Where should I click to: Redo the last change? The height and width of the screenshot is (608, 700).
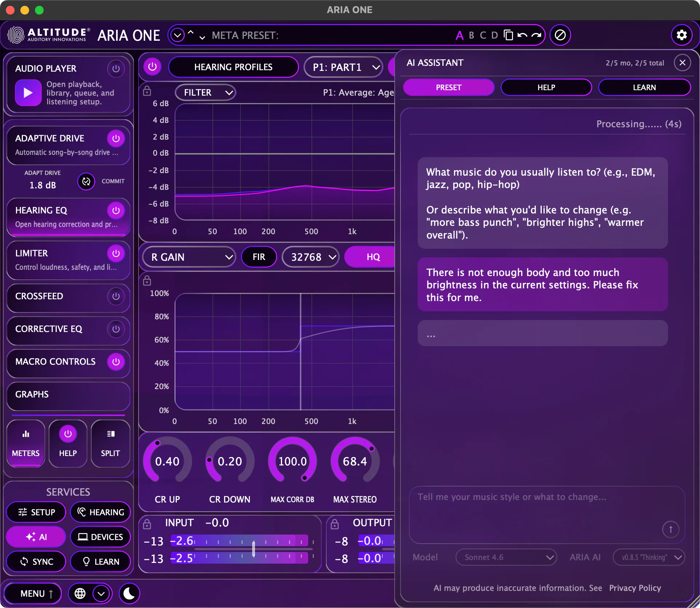536,35
